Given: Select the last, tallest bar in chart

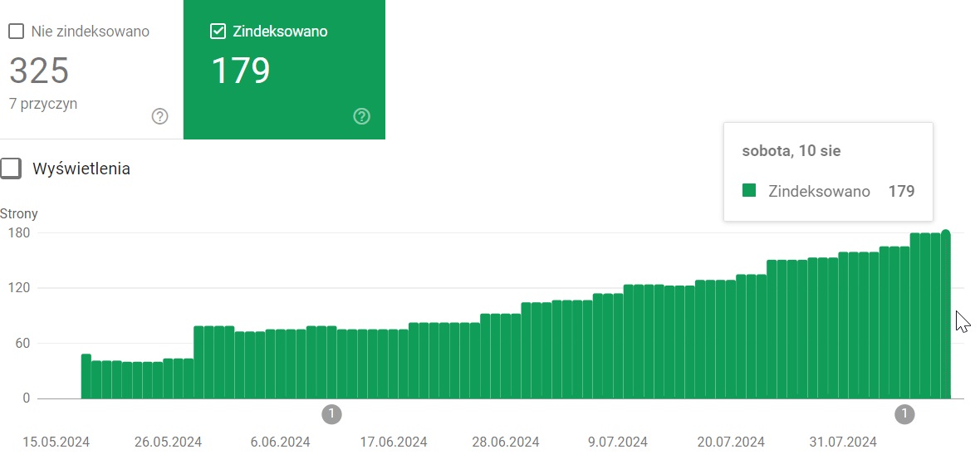Looking at the screenshot, I should (x=946, y=315).
